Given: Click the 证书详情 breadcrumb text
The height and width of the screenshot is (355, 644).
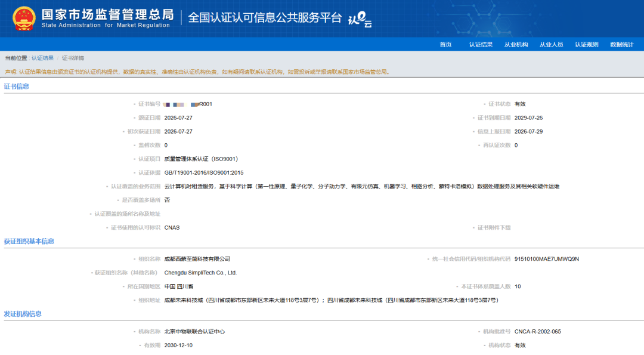Looking at the screenshot, I should point(73,58).
